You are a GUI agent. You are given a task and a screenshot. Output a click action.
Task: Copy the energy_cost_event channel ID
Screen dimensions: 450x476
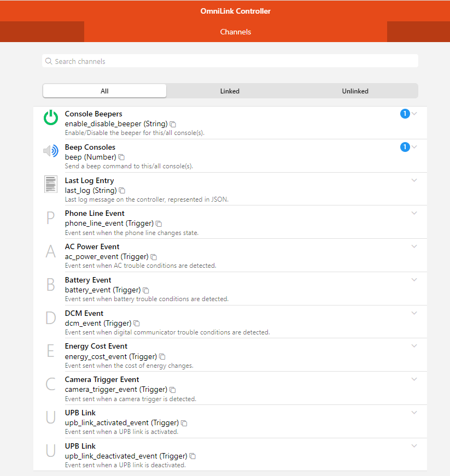(x=162, y=357)
